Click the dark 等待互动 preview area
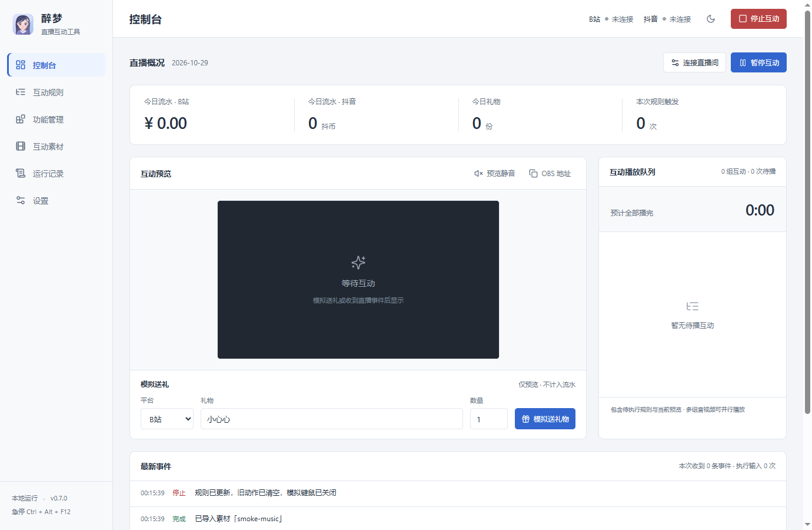 (358, 280)
